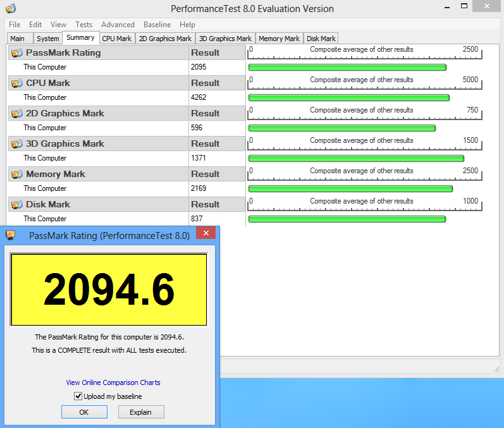Open View Online Comparison Charts link

point(113,382)
